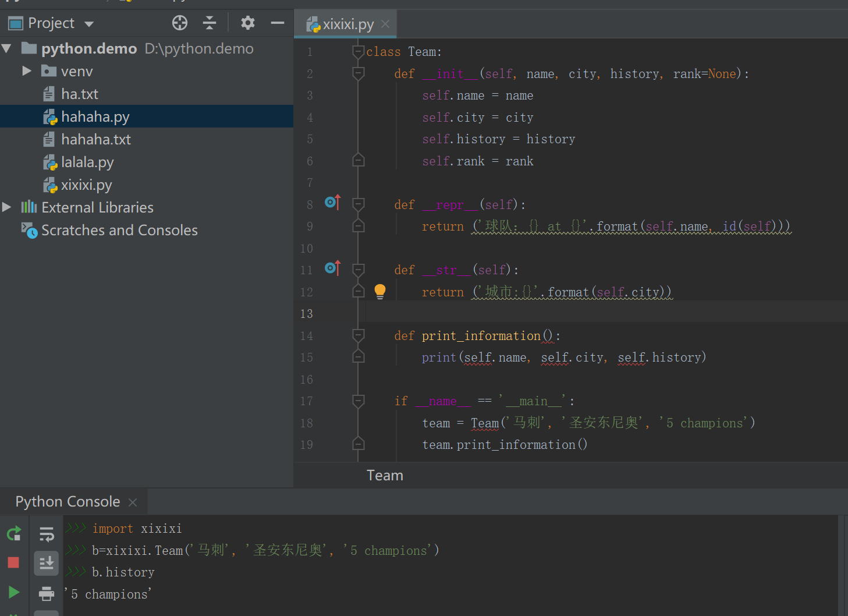Open the Project panel settings gear
This screenshot has height=616, width=848.
click(x=248, y=23)
